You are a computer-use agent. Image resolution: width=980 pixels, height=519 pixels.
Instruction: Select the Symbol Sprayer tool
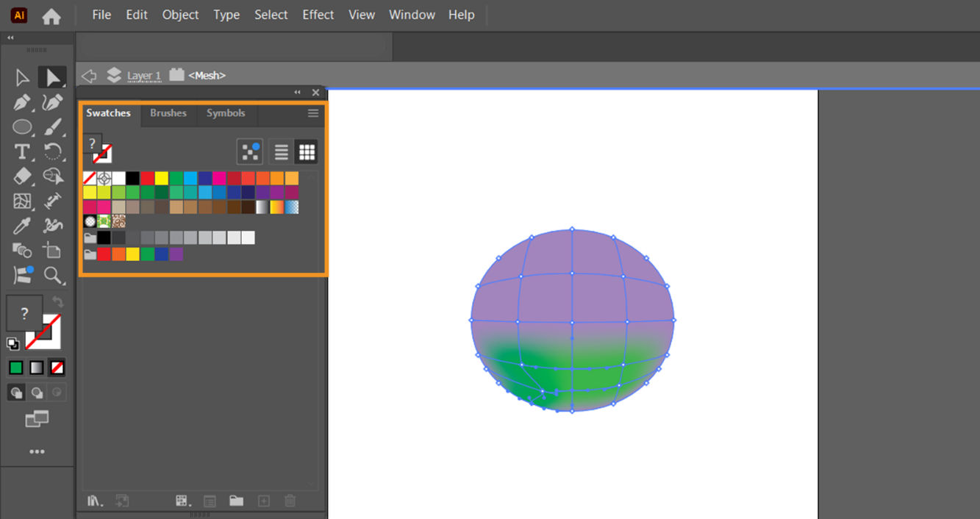click(53, 226)
